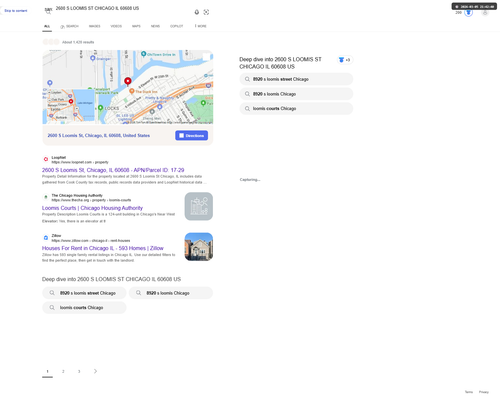The height and width of the screenshot is (398, 500).
Task: Open the account profile icon
Action: click(x=485, y=13)
